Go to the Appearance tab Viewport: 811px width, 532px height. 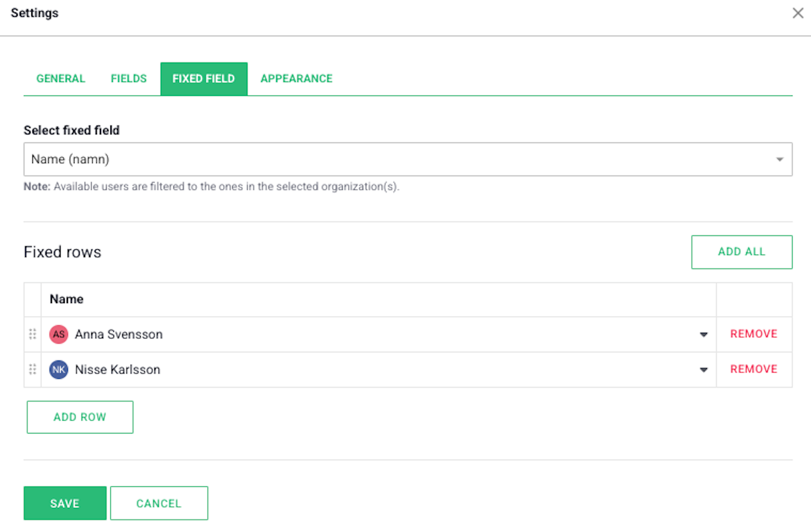pyautogui.click(x=296, y=78)
